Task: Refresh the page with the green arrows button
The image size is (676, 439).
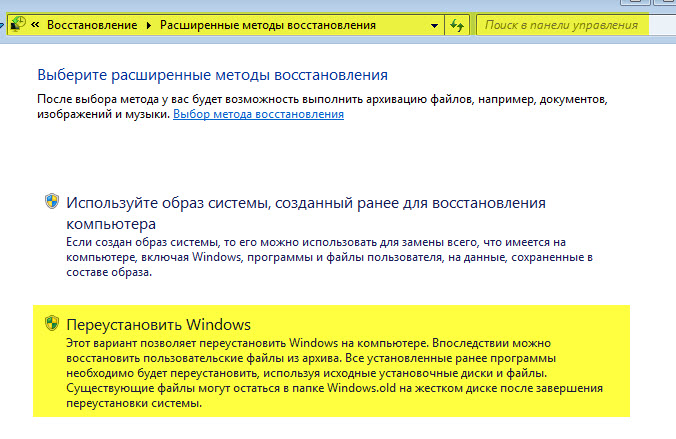Action: pos(457,25)
